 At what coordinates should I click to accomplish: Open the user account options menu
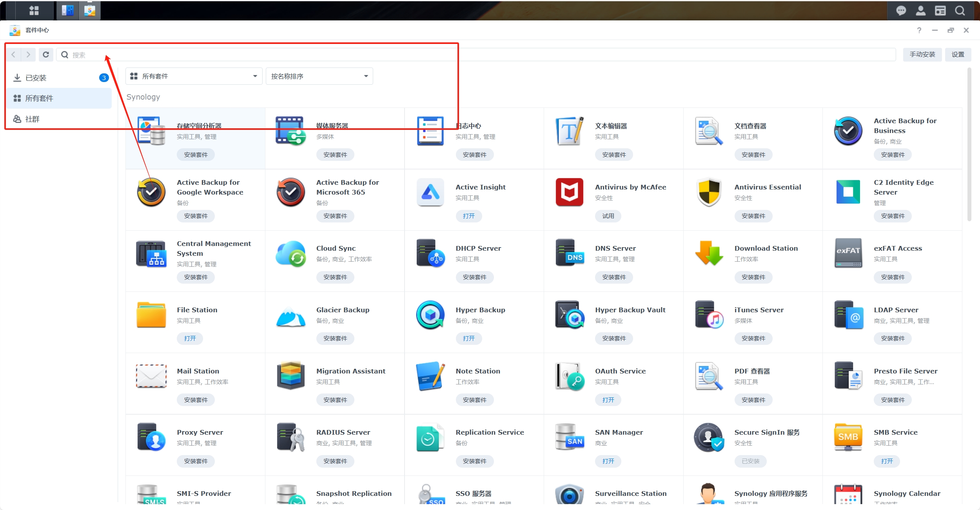click(920, 11)
